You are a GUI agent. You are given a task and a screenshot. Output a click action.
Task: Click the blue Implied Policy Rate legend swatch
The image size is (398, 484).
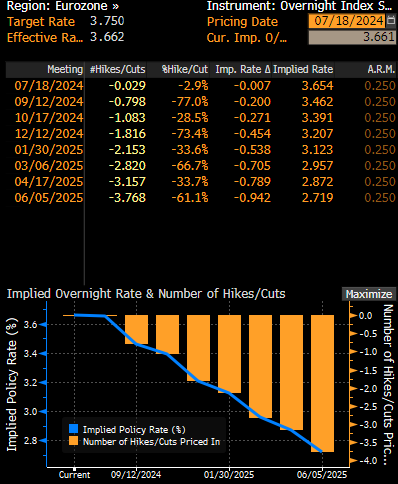[x=73, y=429]
